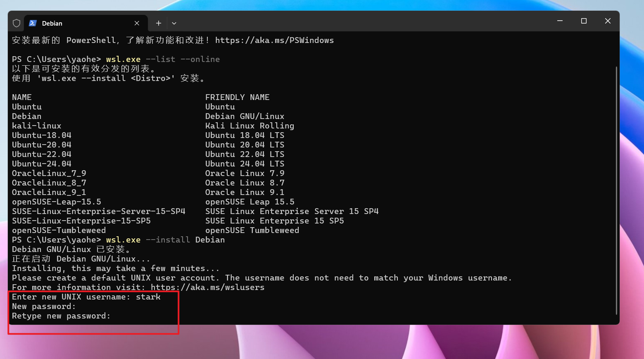Click the 'Oracle Linux 9.1' friendly name
The image size is (644, 359).
pos(245,192)
